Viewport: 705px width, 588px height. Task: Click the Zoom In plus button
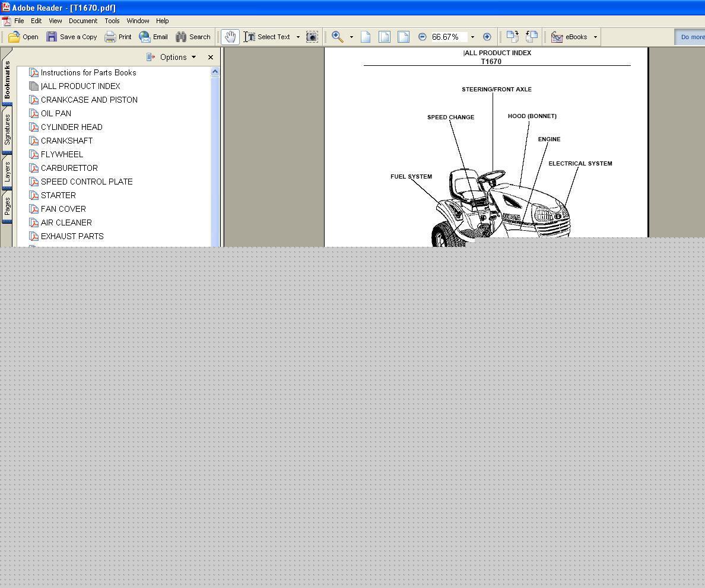487,37
